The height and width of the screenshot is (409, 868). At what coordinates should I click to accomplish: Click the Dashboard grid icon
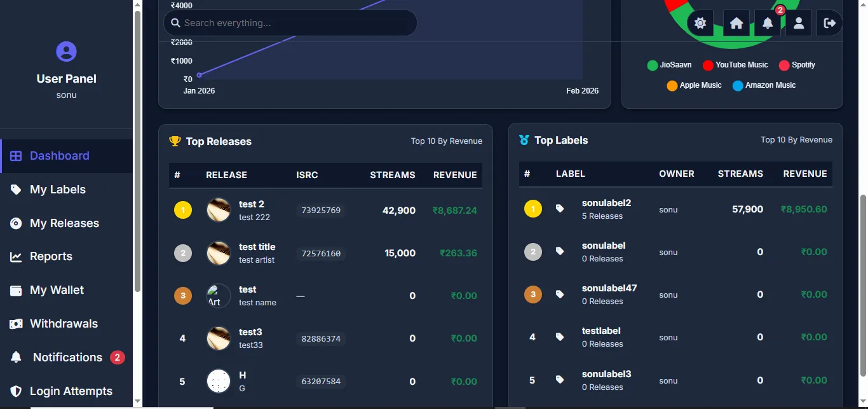(x=16, y=156)
